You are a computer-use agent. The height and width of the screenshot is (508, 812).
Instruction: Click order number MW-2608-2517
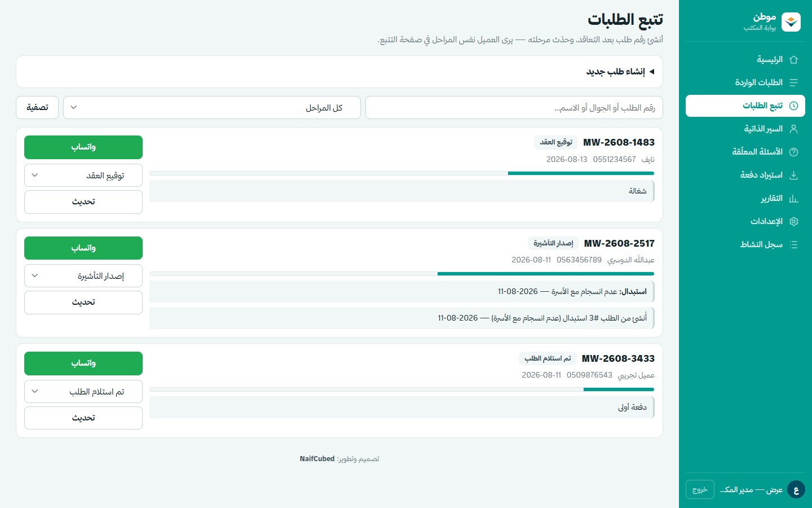[619, 243]
